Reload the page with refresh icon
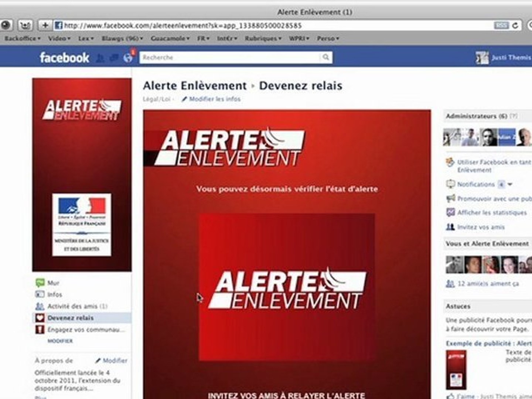532x399 pixels. tap(515, 25)
